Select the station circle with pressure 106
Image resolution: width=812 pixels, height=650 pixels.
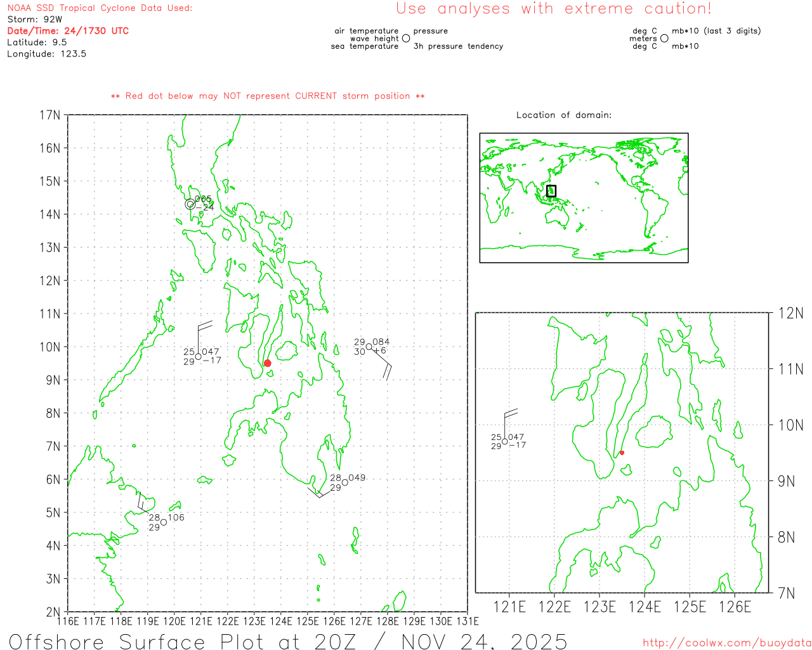pos(163,522)
